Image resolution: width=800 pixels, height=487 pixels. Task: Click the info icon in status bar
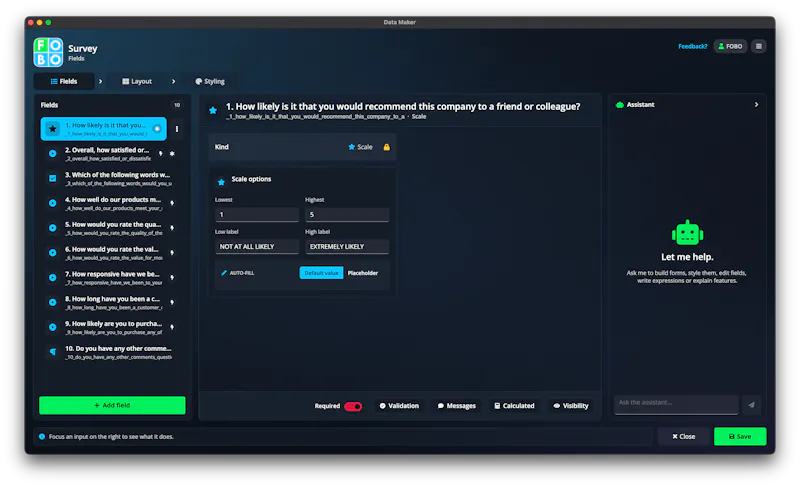point(42,437)
